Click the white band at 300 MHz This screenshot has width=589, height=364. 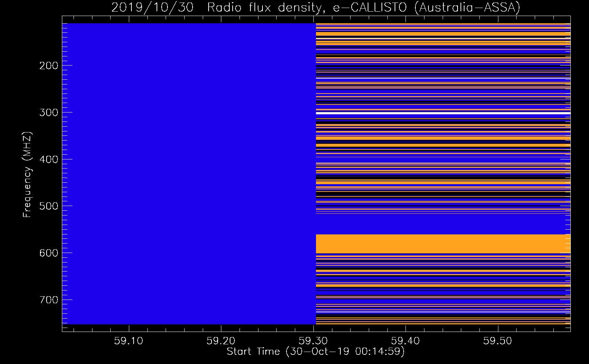443,113
